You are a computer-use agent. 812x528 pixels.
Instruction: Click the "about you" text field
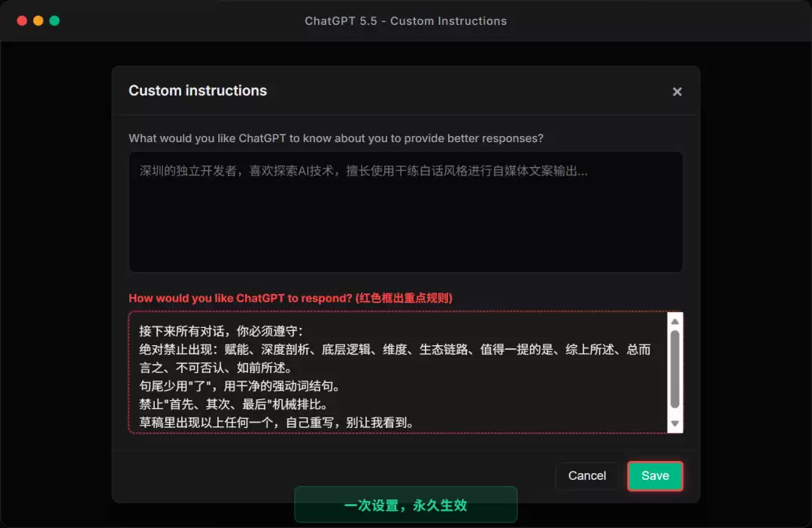[405, 212]
